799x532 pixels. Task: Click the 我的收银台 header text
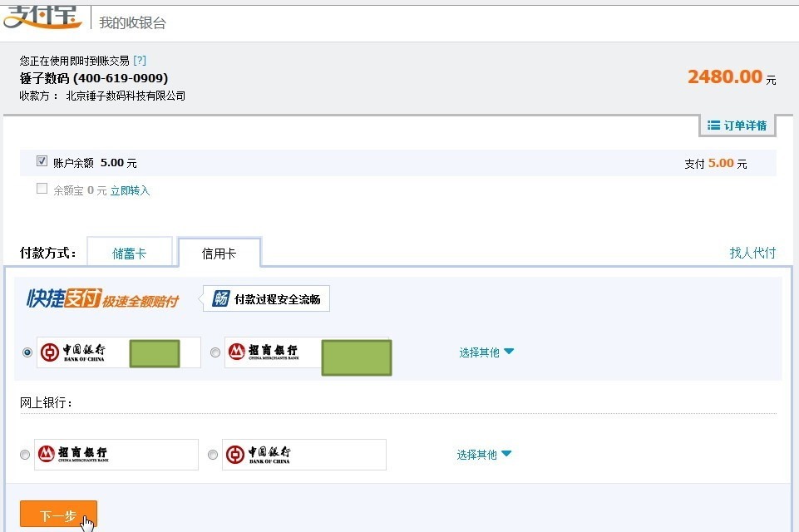(x=132, y=22)
